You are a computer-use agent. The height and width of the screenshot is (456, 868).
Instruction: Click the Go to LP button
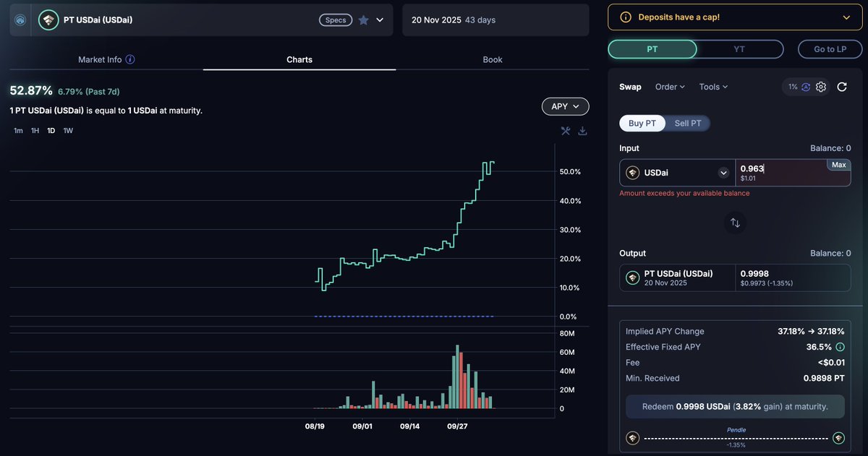(830, 49)
